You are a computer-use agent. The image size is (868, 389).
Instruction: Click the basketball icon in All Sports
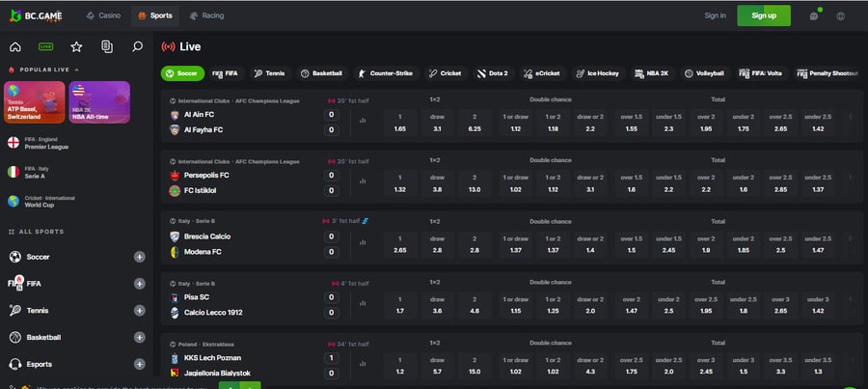(15, 338)
